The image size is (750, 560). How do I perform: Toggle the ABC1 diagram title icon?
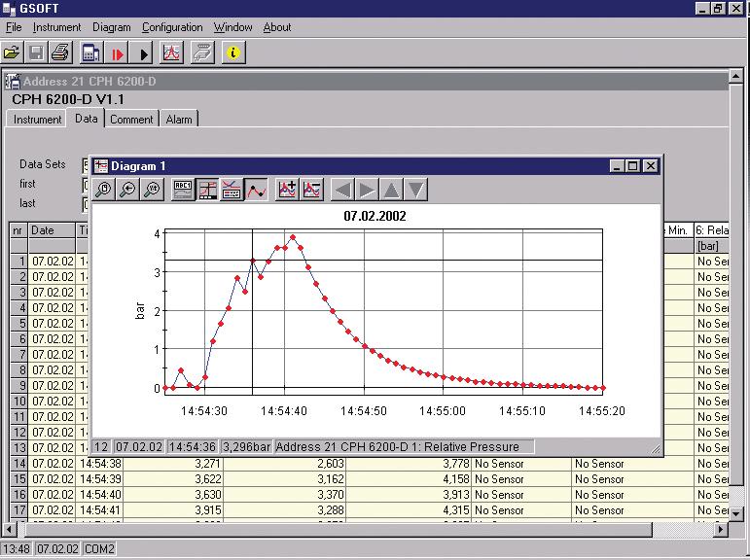183,190
